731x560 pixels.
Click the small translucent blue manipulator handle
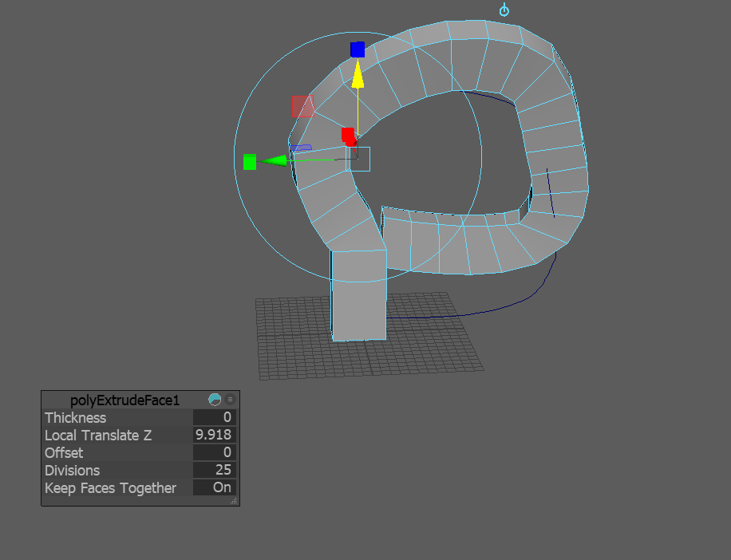(x=301, y=148)
